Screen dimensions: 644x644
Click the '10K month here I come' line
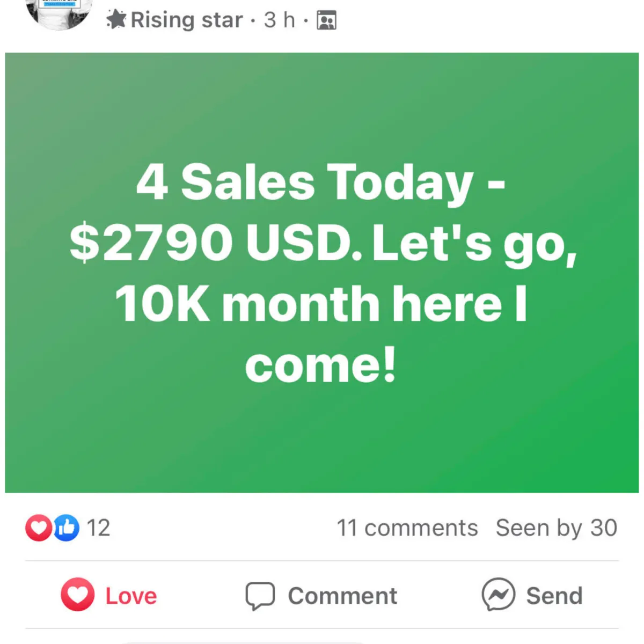(321, 334)
